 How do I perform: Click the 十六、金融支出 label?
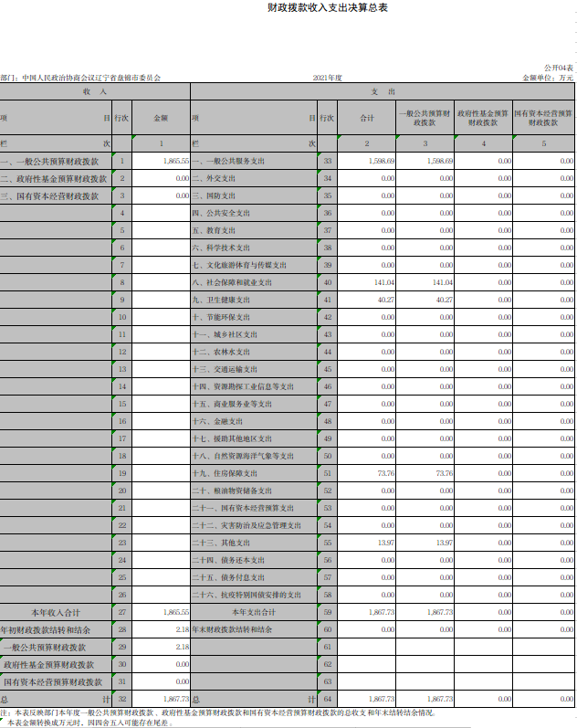click(x=217, y=421)
